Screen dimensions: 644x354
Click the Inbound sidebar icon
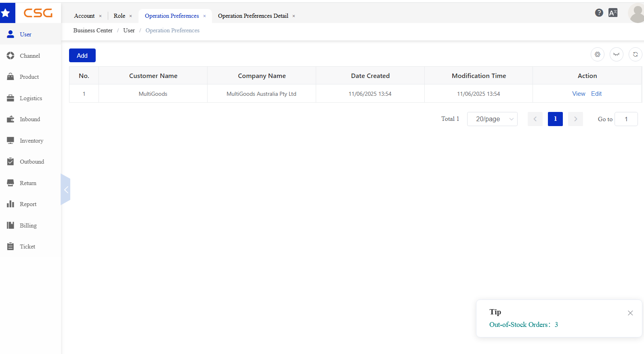click(x=10, y=119)
